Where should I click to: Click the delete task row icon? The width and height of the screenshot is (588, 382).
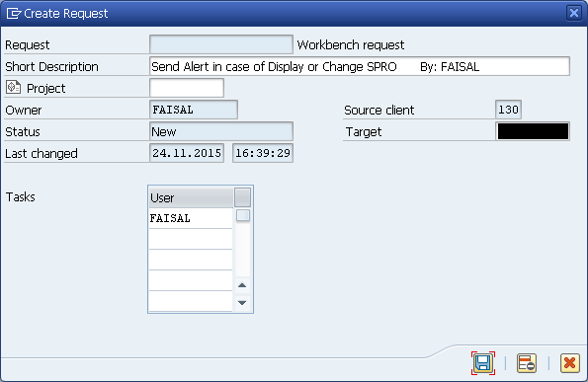pos(527,363)
